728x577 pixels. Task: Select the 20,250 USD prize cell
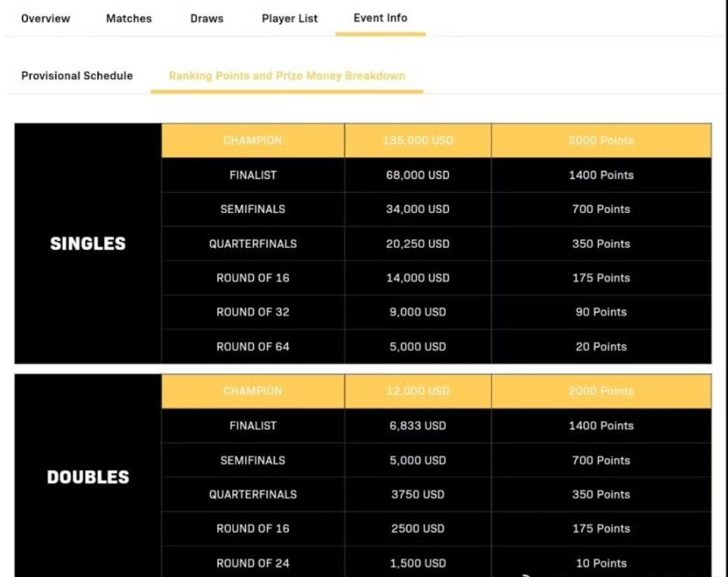(x=418, y=244)
